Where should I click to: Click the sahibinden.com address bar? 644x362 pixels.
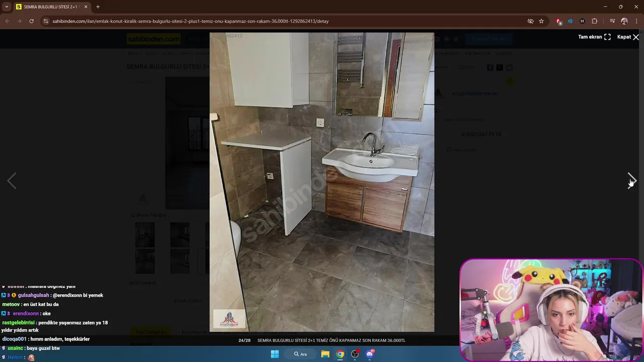click(x=282, y=21)
